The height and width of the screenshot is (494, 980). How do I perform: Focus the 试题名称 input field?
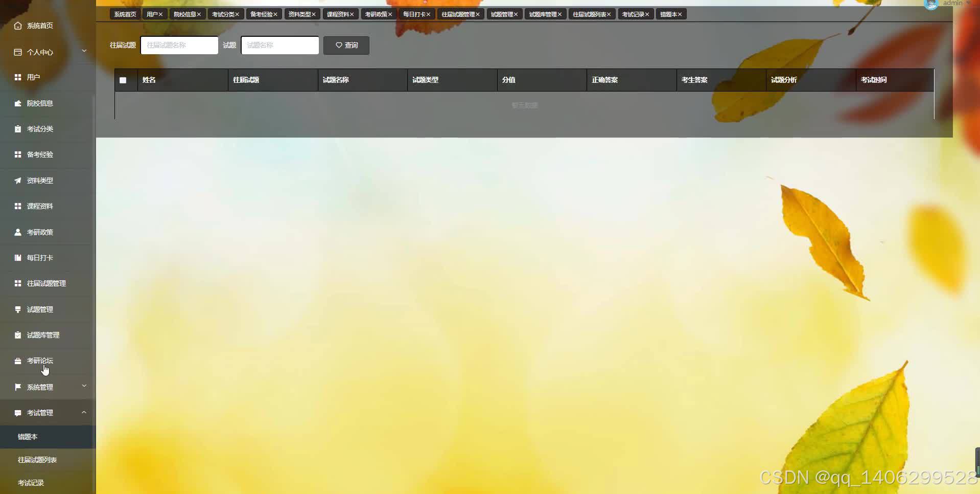point(280,46)
